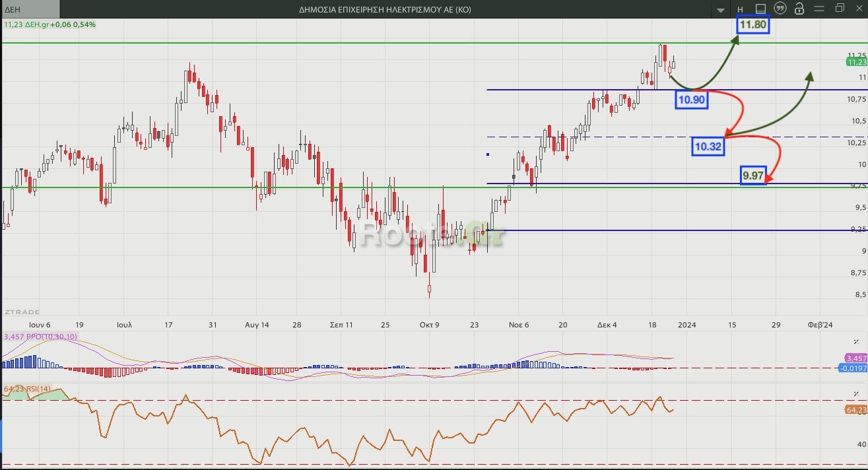Image resolution: width=868 pixels, height=470 pixels.
Task: Restore the chart window size
Action: [x=840, y=9]
